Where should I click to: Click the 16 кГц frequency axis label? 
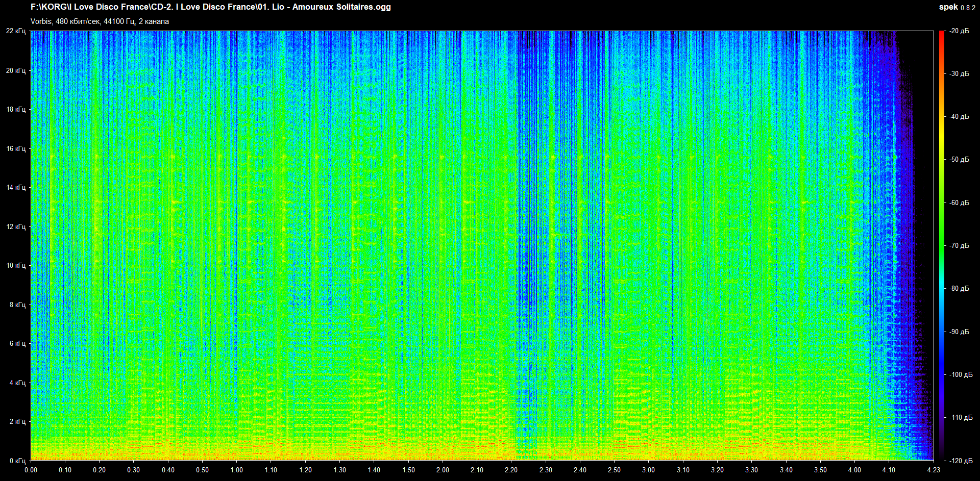(16, 148)
